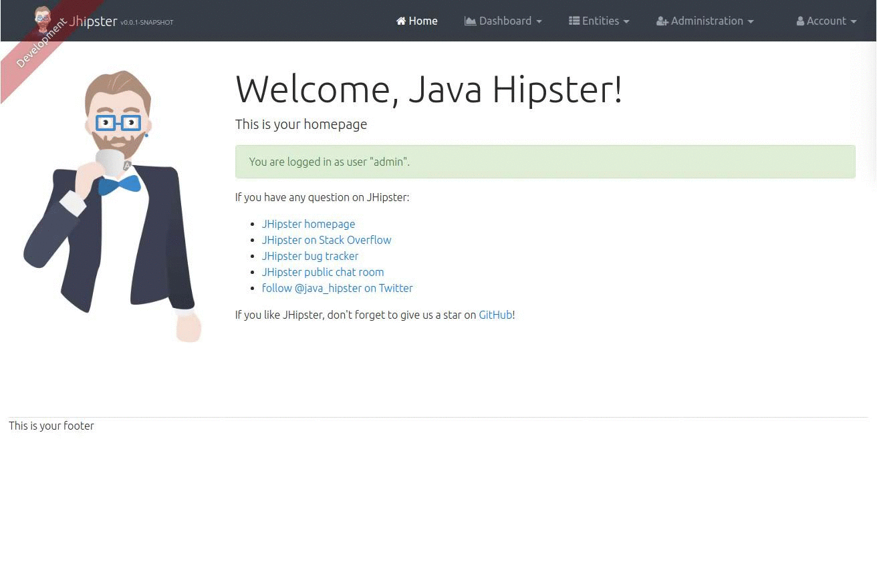Click the 'You are logged in' alert
The image size is (877, 588).
click(x=545, y=162)
